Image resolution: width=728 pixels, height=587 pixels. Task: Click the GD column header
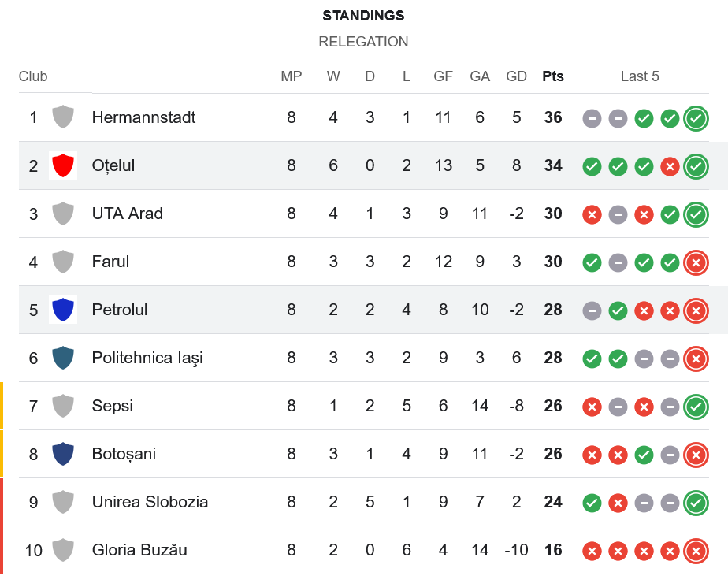pyautogui.click(x=517, y=76)
